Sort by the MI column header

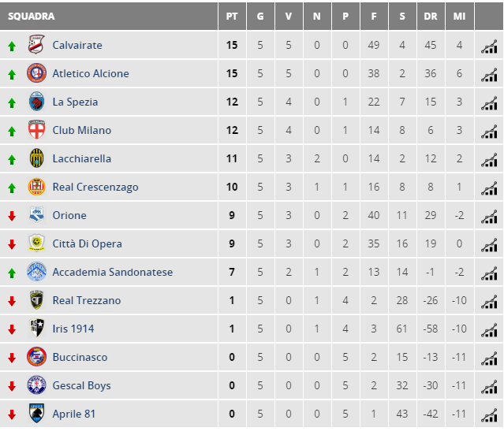[x=459, y=17]
